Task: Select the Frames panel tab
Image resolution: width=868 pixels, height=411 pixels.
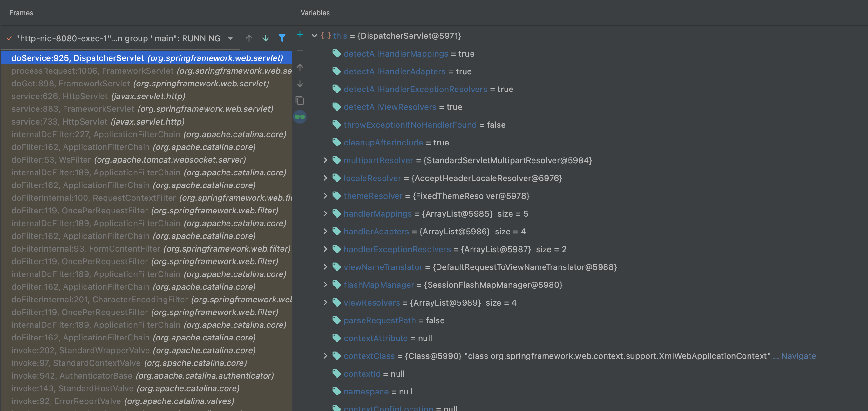Action: coord(21,13)
